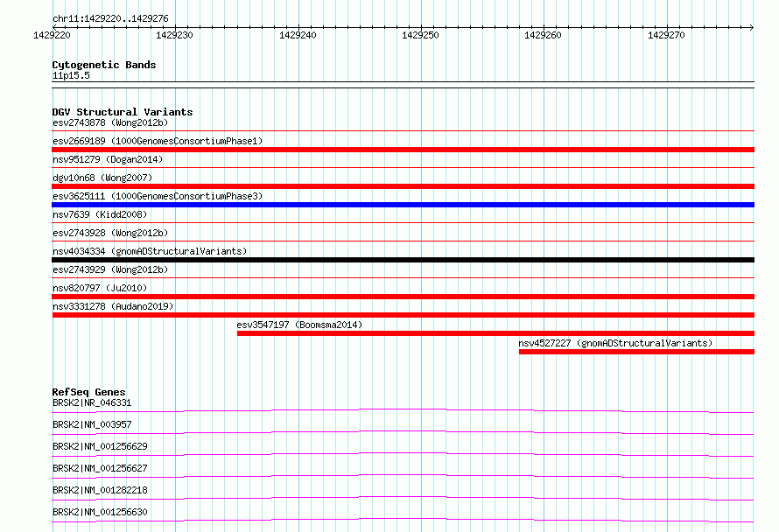Click the black nsv4034334 variant bar
The height and width of the screenshot is (532, 779).
tap(403, 260)
